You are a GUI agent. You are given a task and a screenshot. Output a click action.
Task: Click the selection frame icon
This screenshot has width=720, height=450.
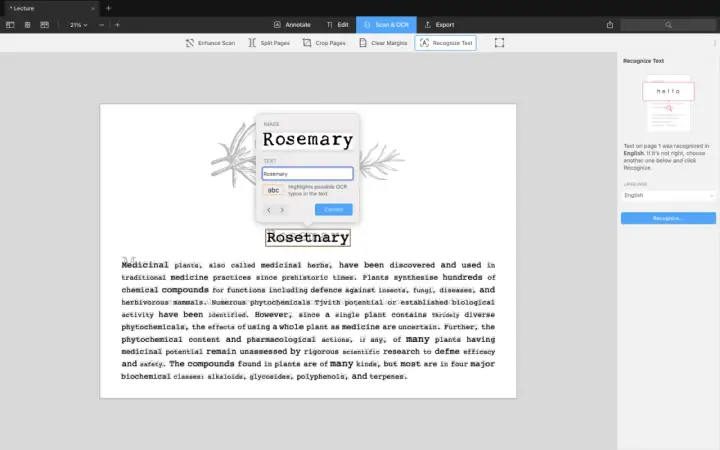point(499,43)
